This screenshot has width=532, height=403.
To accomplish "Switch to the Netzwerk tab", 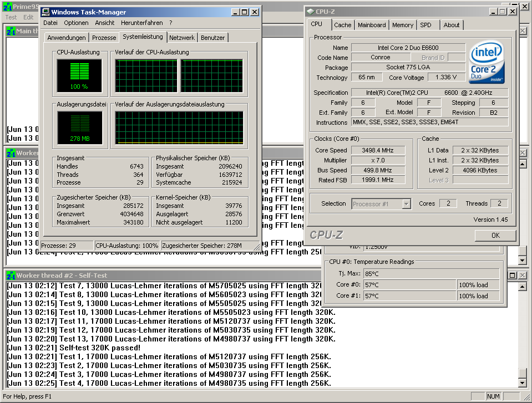I will tap(182, 38).
